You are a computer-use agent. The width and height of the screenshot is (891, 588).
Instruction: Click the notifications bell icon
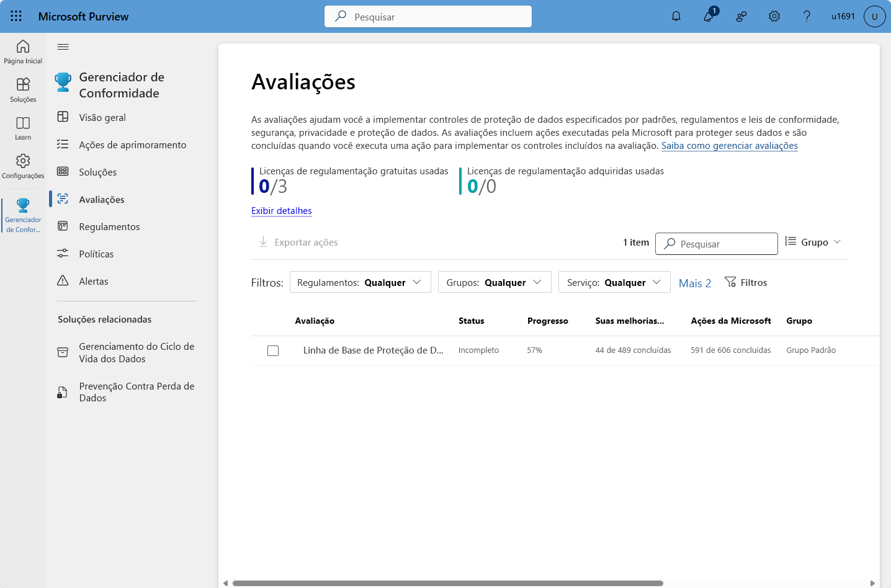coord(676,16)
